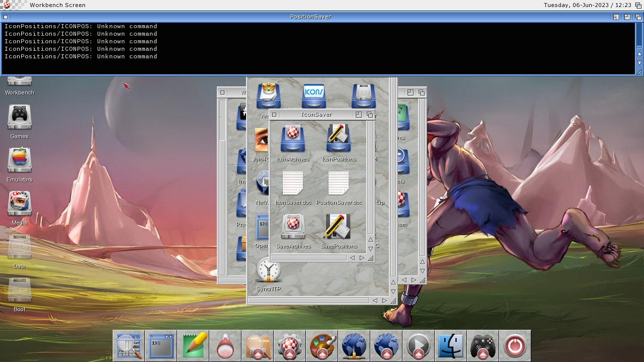
Task: Select the Workbench disk on the desktop
Action: click(20, 81)
